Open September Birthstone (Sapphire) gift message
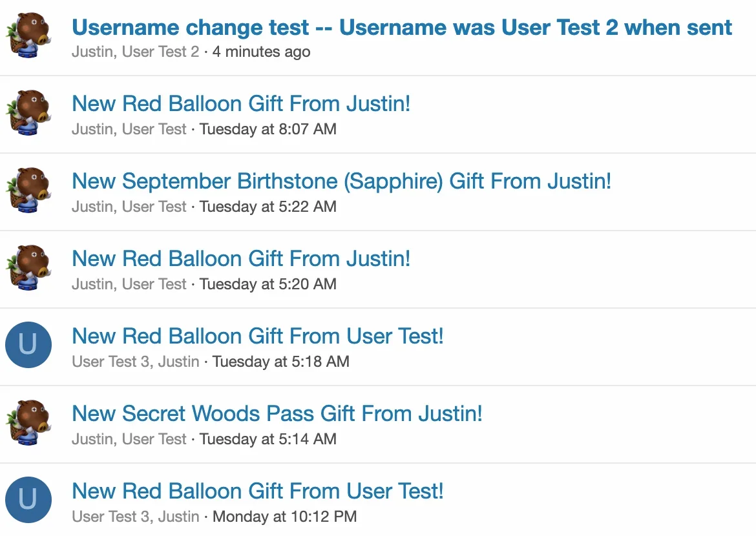Screen dimensions: 756x536 tap(341, 181)
